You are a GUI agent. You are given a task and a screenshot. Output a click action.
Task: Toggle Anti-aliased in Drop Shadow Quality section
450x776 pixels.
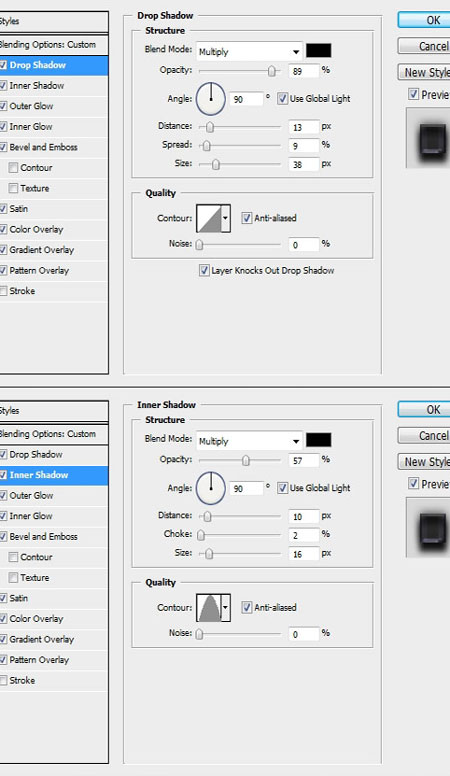point(247,218)
